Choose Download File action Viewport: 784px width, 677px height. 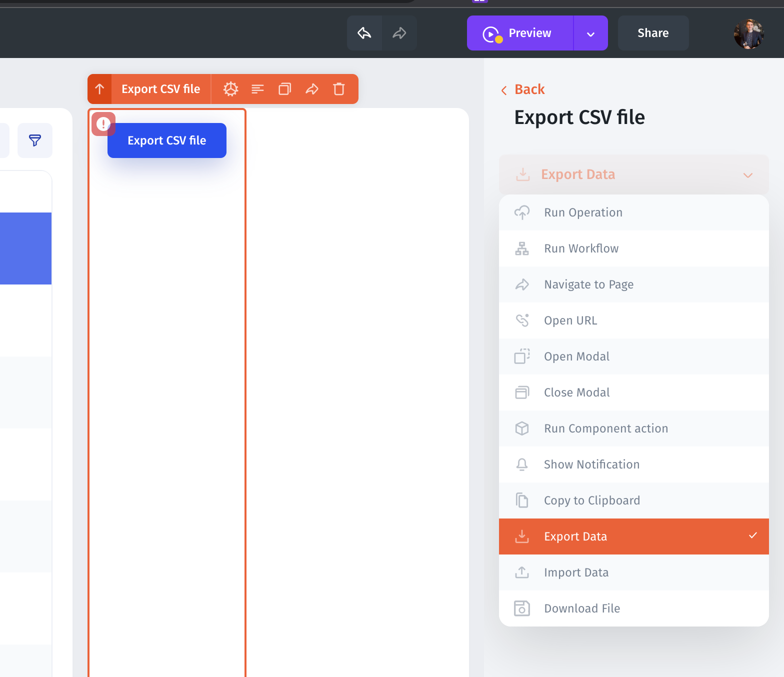click(634, 608)
